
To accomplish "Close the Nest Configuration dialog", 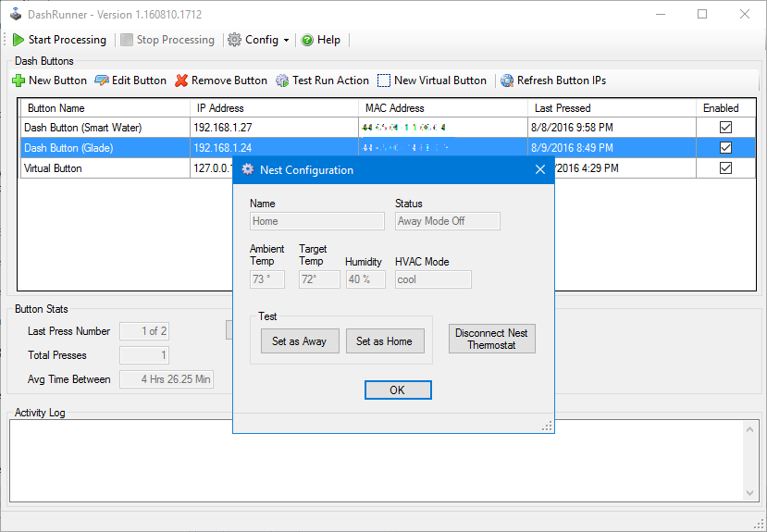I will [x=540, y=169].
